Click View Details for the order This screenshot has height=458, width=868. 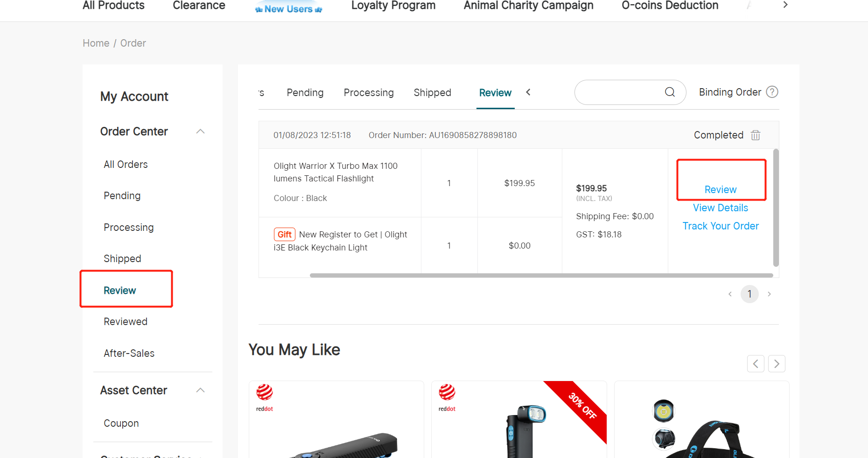[x=721, y=208]
